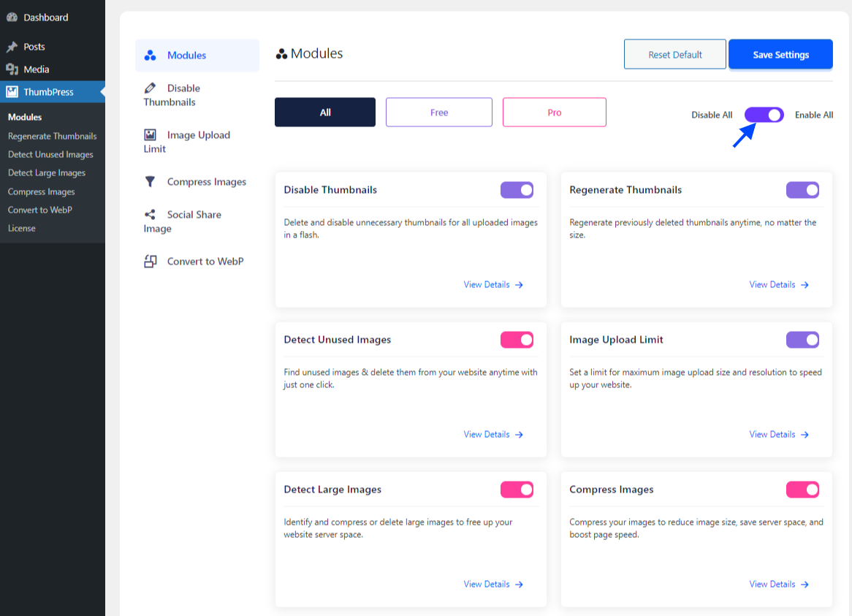Click the arrow next to Detect Unused Images View Details

pos(519,435)
